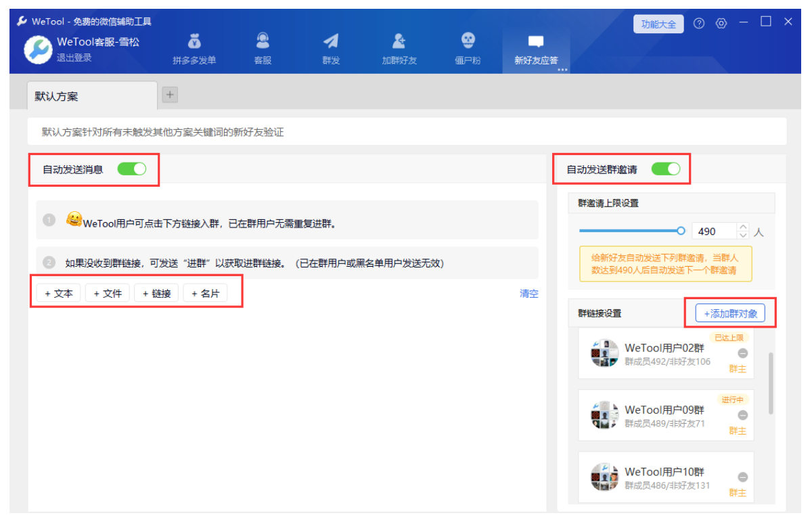
Task: Open the 功能大全 button
Action: (x=658, y=24)
